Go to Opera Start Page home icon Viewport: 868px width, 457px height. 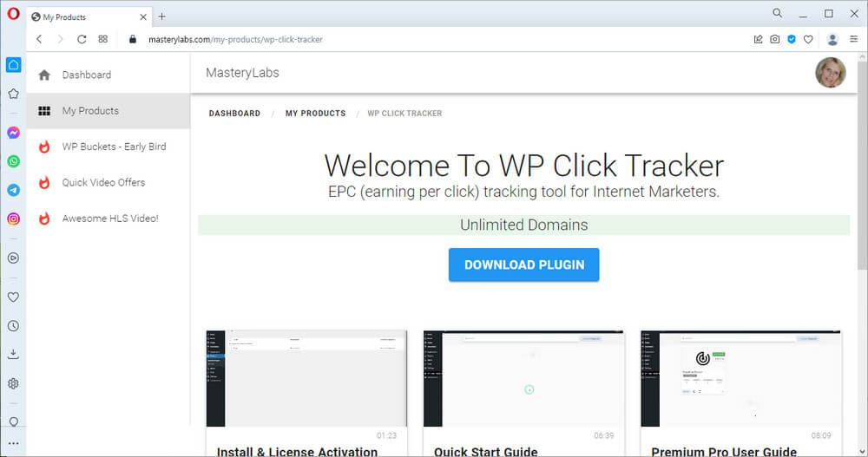point(13,65)
